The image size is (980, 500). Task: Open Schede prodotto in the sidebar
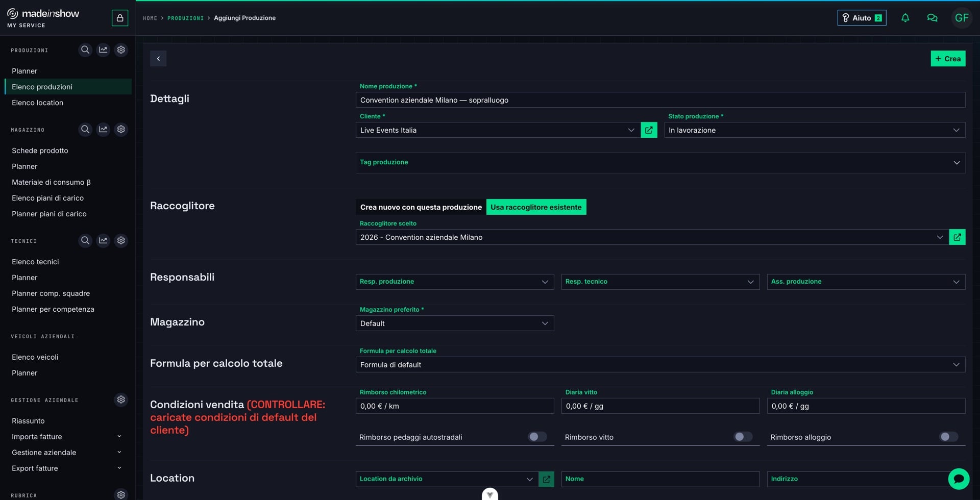68,151
